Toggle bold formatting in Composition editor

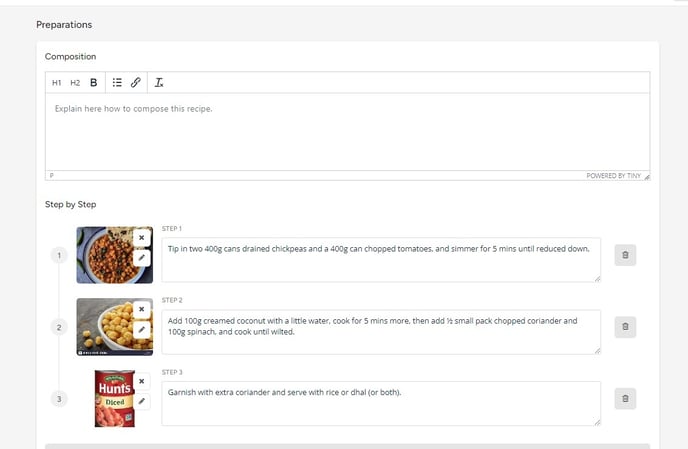[x=93, y=83]
